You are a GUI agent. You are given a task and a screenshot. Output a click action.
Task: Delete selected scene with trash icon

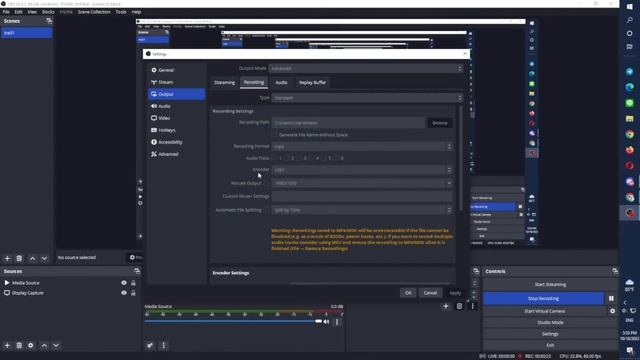(x=19, y=258)
